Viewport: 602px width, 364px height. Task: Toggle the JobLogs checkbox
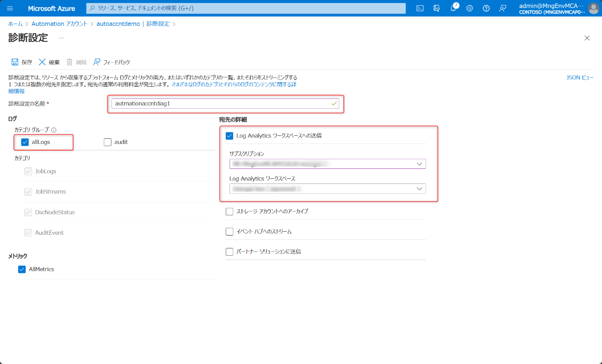(x=28, y=171)
